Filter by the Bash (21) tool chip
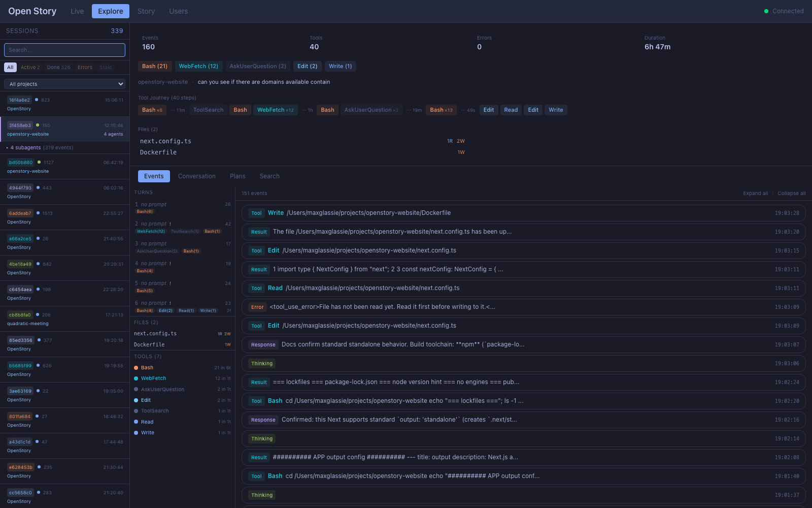812x508 pixels. coord(155,67)
